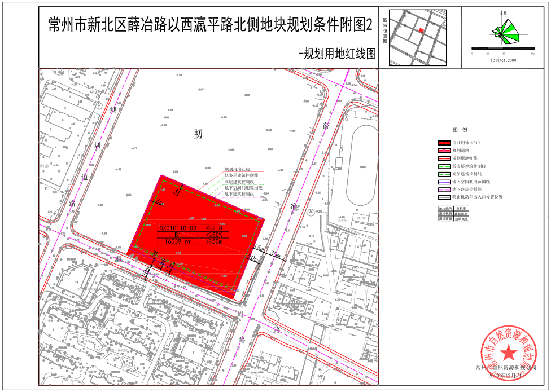This screenshot has height=392, width=551.
Task: Click the oval running track on the map
Action: click(362, 164)
